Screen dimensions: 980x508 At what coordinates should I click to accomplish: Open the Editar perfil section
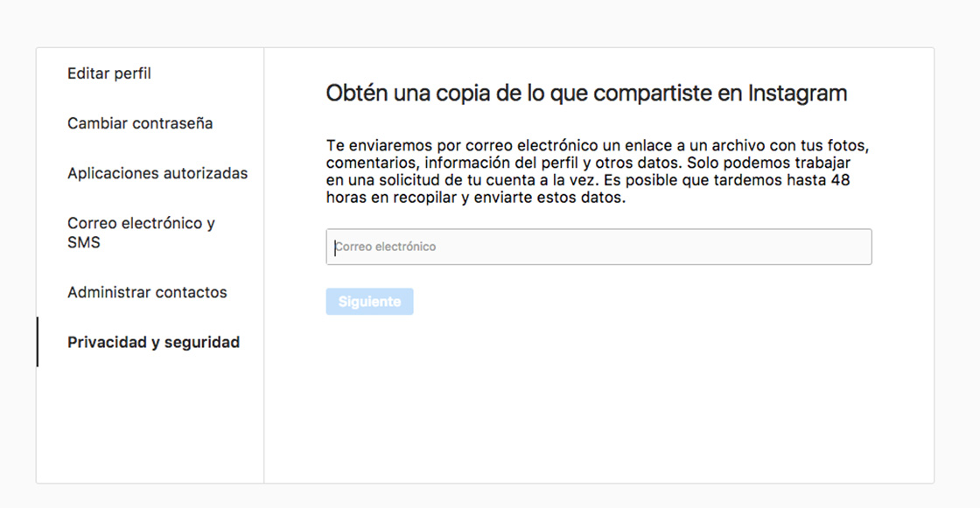(x=109, y=74)
